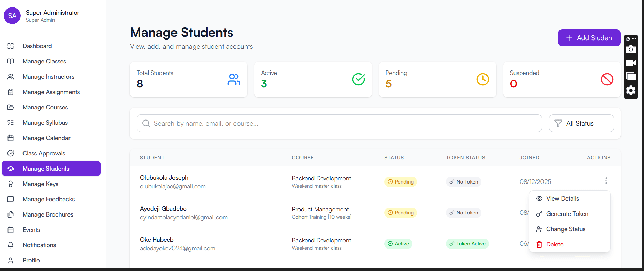Viewport: 644px width, 271px height.
Task: Choose Delete from the actions menu
Action: [x=554, y=244]
